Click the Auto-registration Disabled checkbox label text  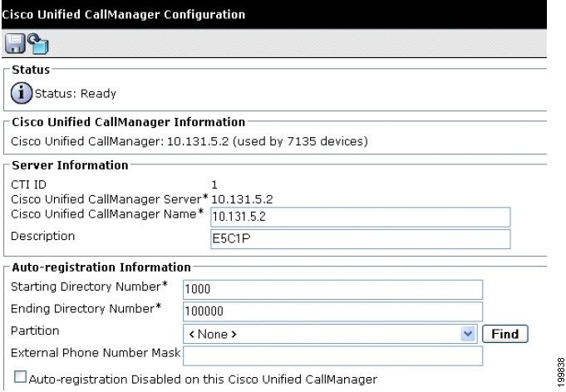pos(203,380)
